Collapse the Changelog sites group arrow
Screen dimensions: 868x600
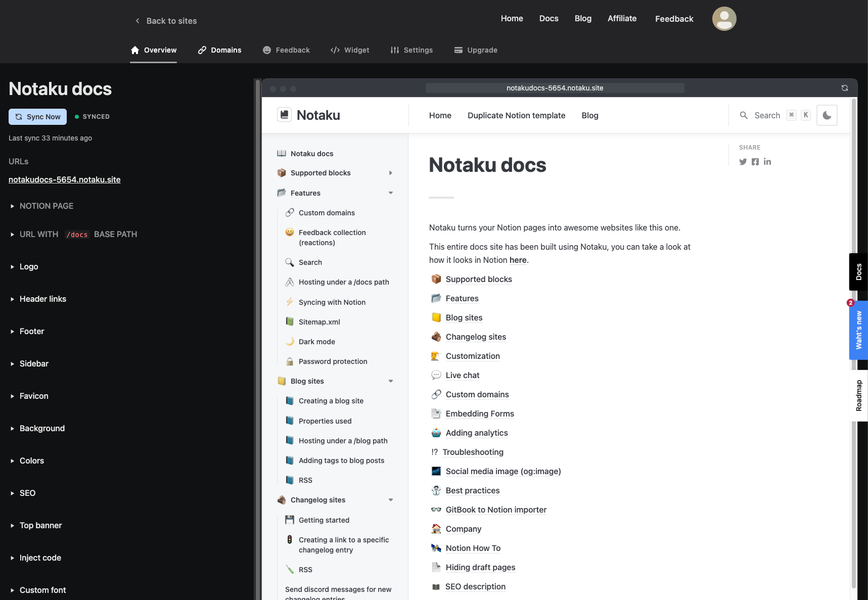tap(391, 500)
